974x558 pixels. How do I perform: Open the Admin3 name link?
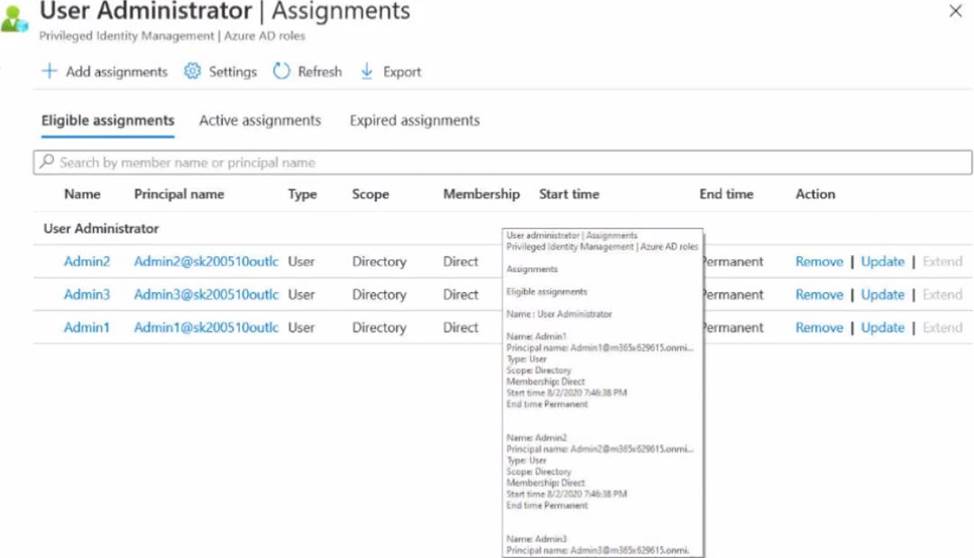click(87, 295)
